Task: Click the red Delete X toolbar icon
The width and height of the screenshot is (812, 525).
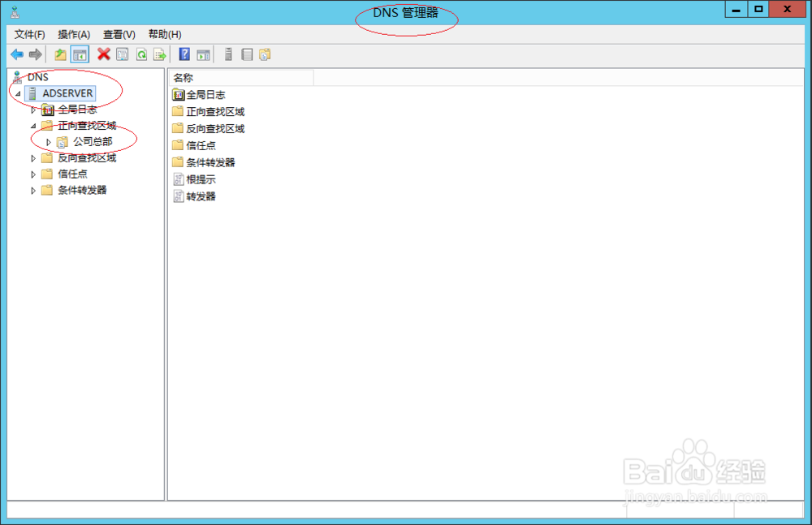Action: coord(102,54)
